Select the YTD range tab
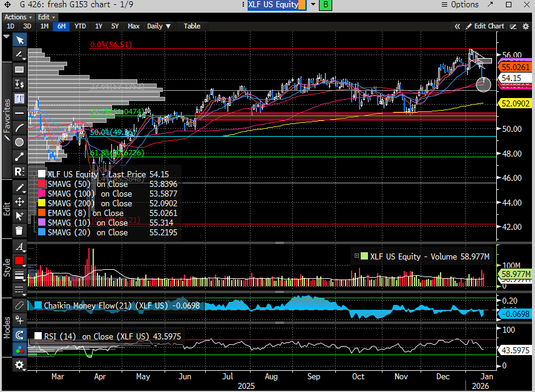535x392 pixels. click(80, 26)
